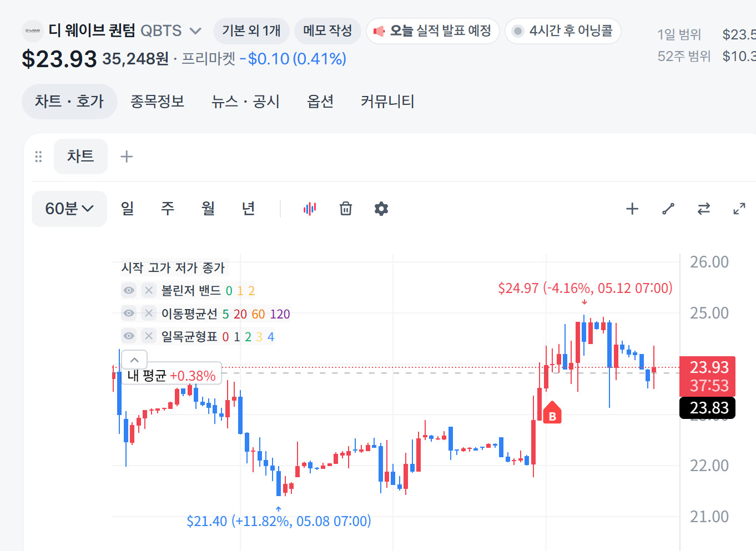Expand the QBTS ticker dropdown chevron
This screenshot has width=756, height=551.
point(195,31)
